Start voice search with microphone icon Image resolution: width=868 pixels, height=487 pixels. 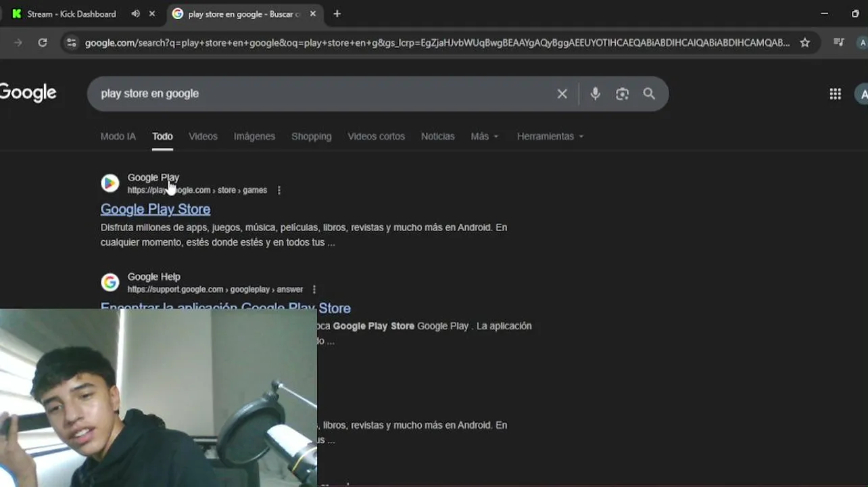tap(595, 94)
